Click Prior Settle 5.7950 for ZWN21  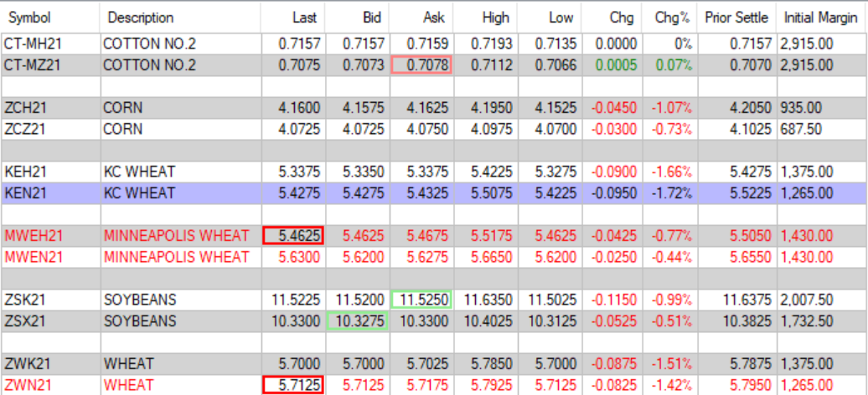tap(737, 385)
